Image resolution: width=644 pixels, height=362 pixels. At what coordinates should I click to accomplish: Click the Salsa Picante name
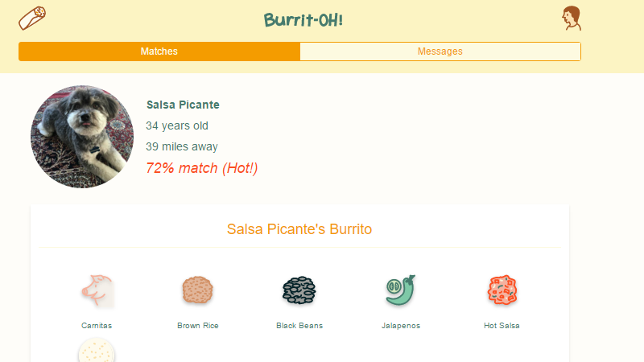point(183,105)
